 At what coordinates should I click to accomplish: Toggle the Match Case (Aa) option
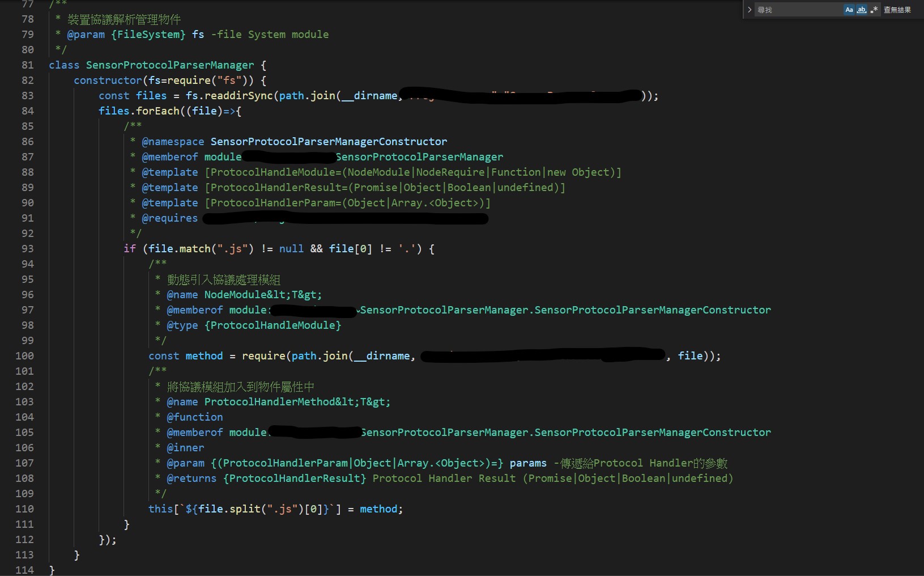click(x=849, y=10)
